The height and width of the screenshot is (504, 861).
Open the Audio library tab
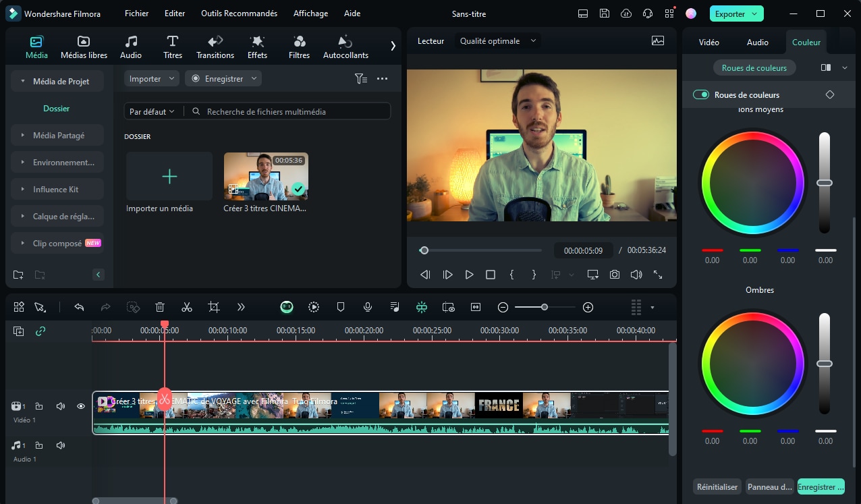point(131,47)
